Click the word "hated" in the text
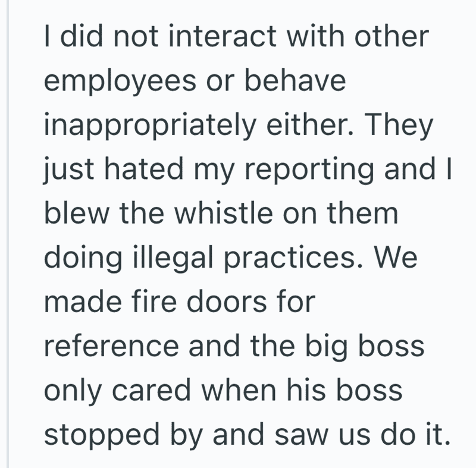This screenshot has height=468, width=476. pyautogui.click(x=144, y=169)
